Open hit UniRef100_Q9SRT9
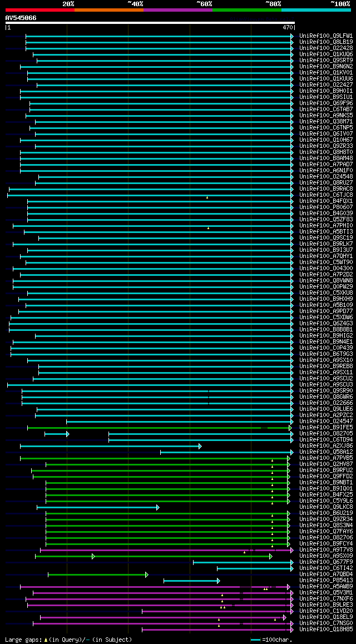The width and height of the screenshot is (356, 644). [326, 61]
